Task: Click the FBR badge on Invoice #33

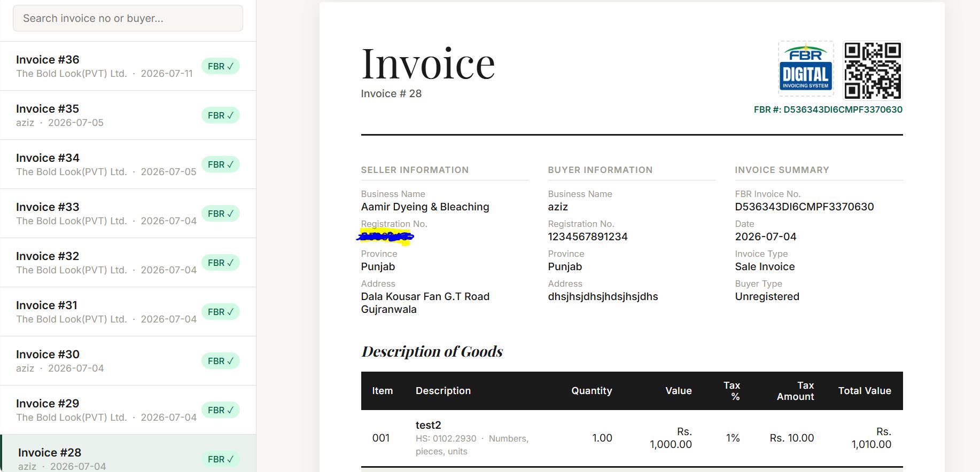Action: [x=220, y=214]
